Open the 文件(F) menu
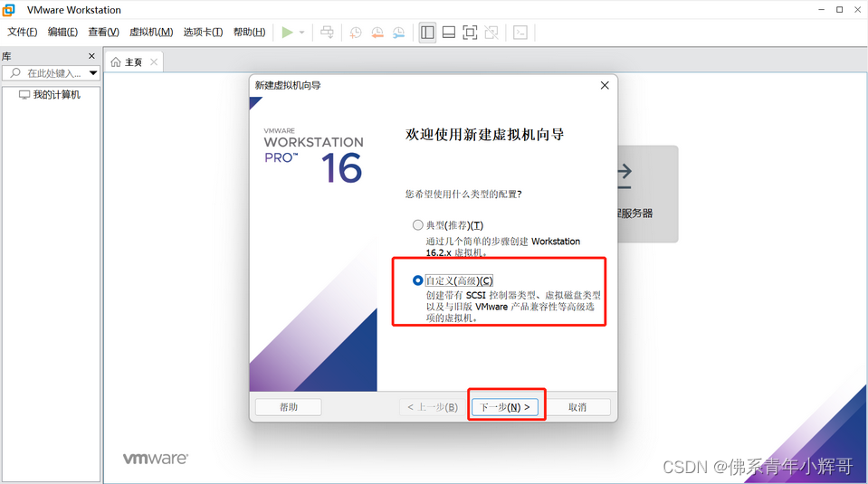The image size is (868, 484). pyautogui.click(x=22, y=32)
